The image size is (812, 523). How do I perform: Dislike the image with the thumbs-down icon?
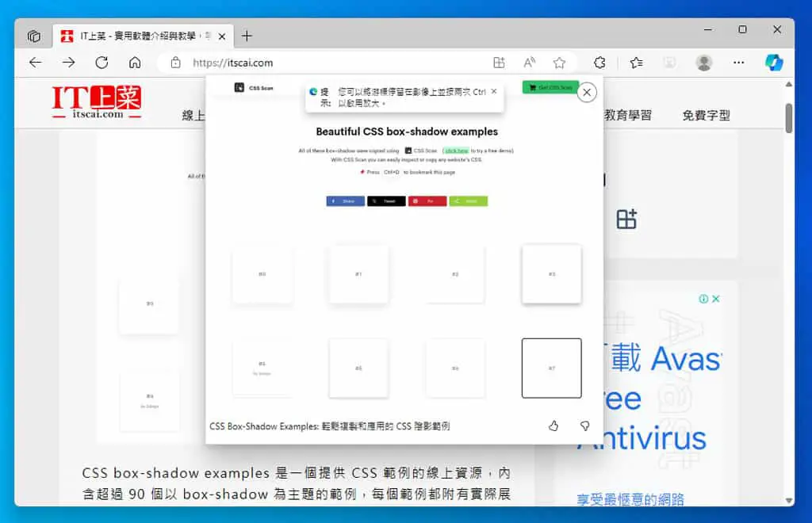pos(584,426)
